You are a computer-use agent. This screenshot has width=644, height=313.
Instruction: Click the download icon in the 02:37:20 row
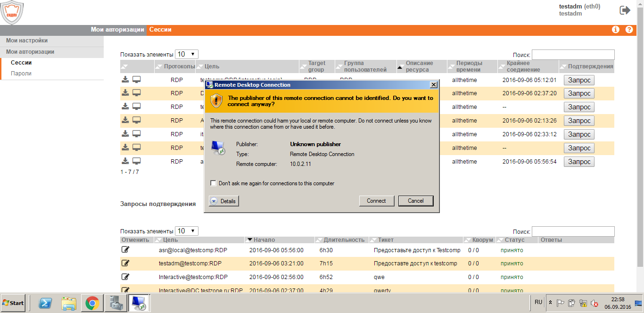125,93
